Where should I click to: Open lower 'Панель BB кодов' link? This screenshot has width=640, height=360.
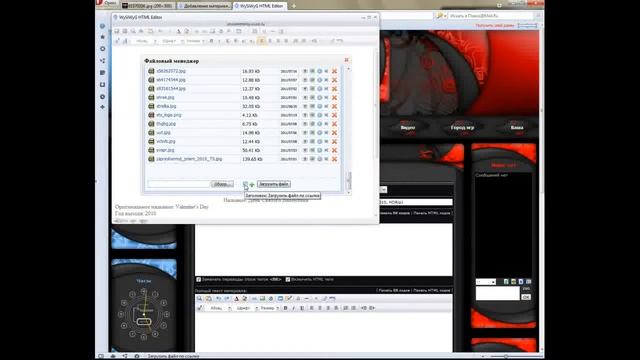[393, 291]
